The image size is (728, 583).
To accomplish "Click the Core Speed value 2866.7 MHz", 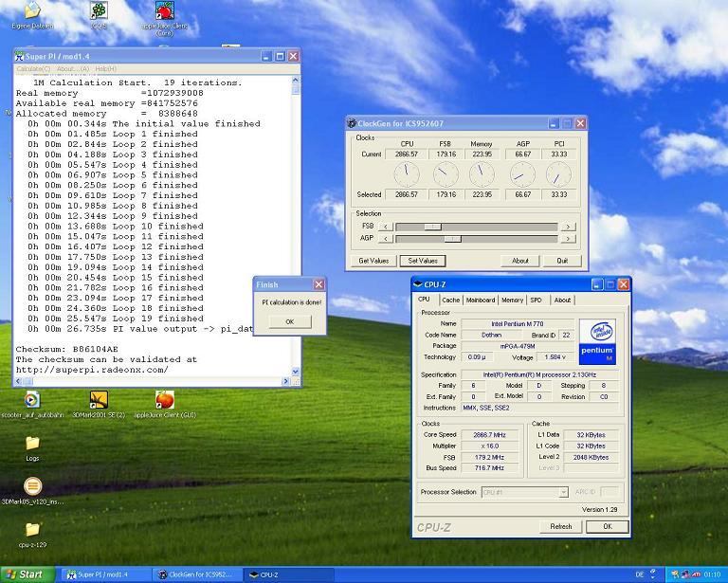I will (489, 435).
